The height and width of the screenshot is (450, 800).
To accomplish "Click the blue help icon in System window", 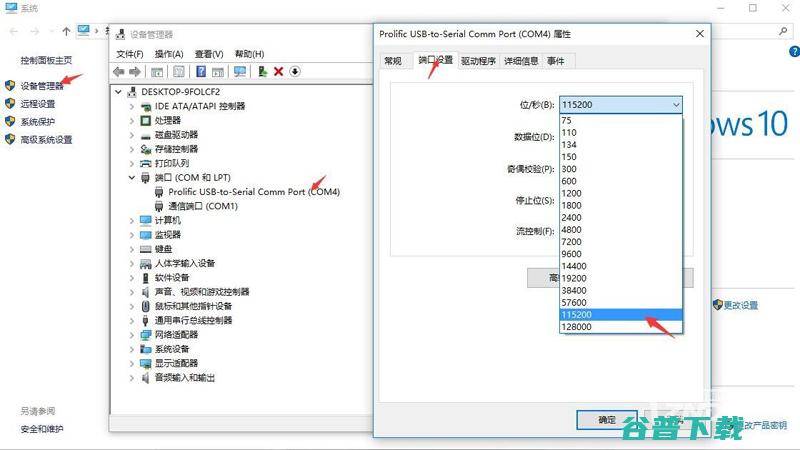I will [794, 52].
